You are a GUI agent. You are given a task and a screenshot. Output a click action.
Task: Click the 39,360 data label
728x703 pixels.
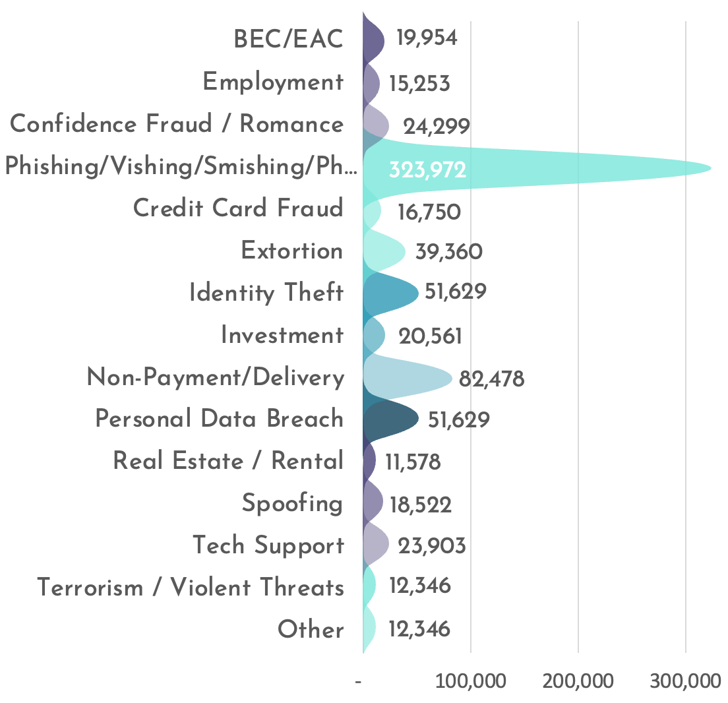[448, 251]
